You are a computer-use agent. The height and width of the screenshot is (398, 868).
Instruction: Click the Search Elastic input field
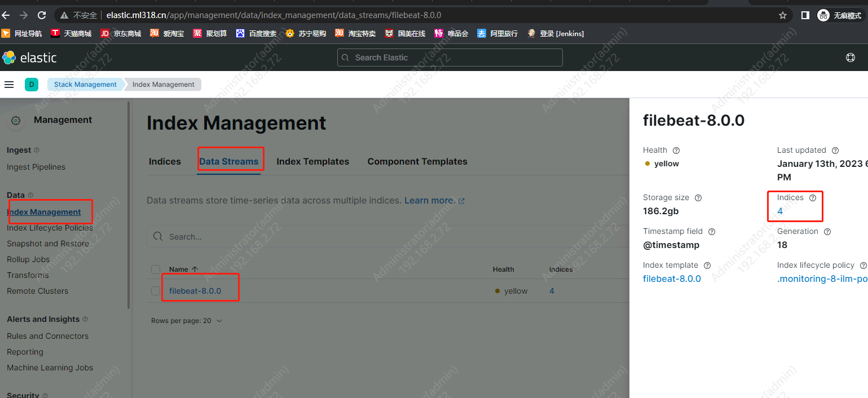pos(450,58)
